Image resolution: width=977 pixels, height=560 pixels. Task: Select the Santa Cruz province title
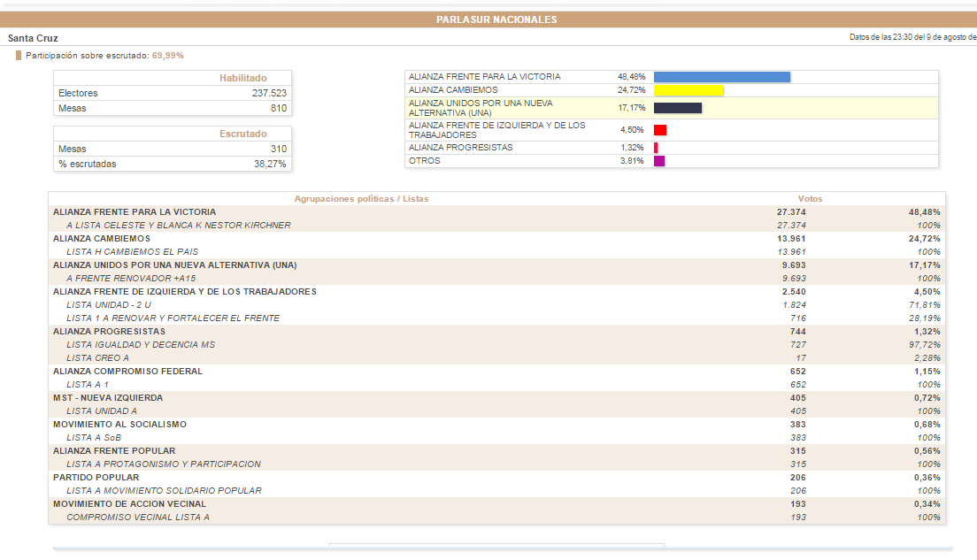point(33,38)
